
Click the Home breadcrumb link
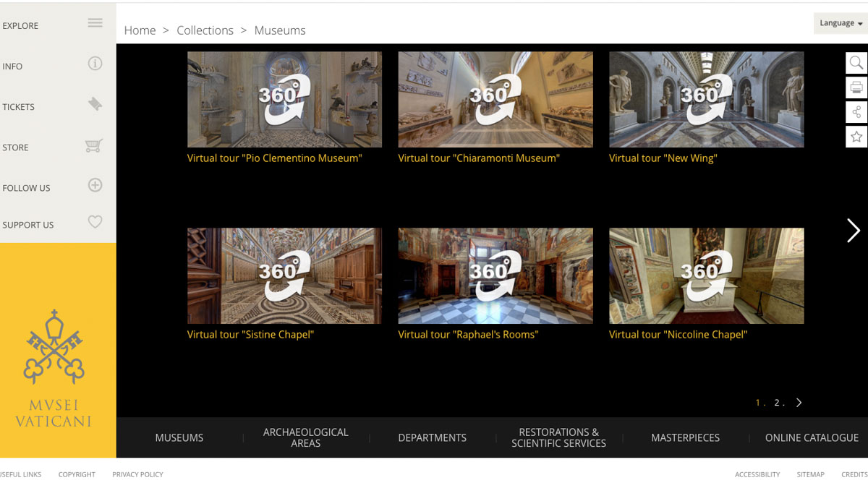click(x=140, y=30)
